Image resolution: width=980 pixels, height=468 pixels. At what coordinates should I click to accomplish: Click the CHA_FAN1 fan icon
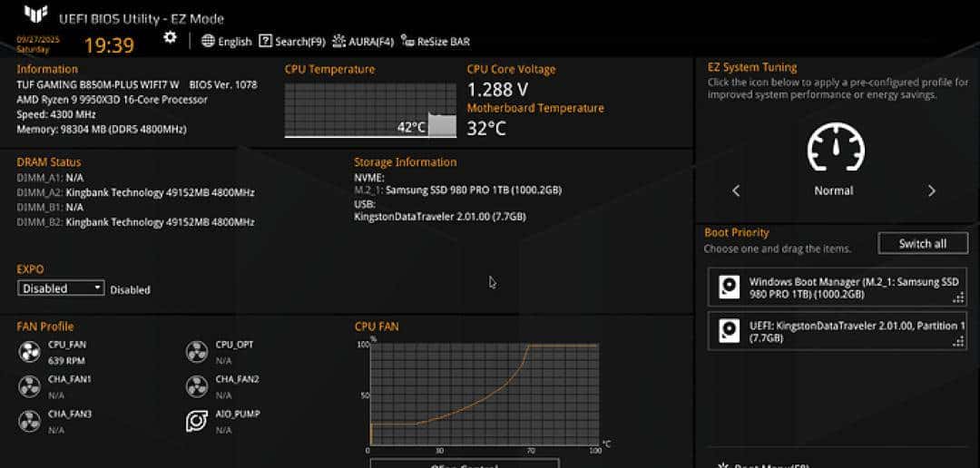click(29, 386)
